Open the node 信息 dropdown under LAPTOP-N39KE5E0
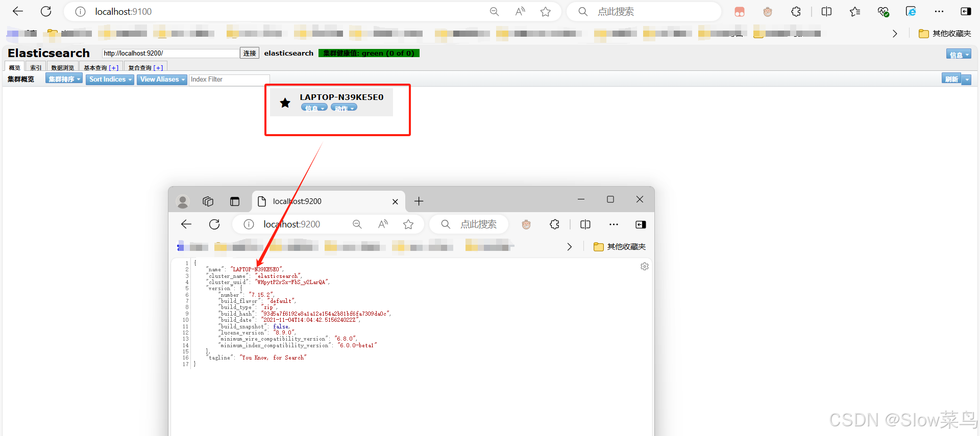This screenshot has height=436, width=980. pos(314,108)
